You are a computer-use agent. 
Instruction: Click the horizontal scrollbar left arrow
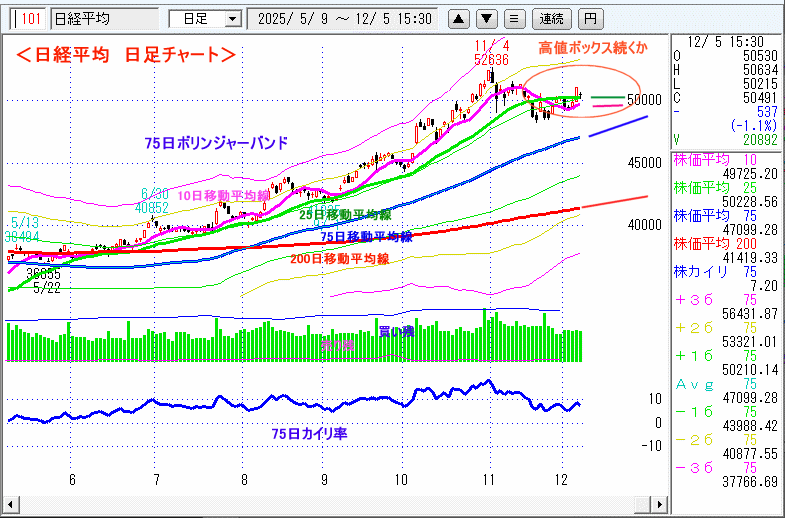11,504
